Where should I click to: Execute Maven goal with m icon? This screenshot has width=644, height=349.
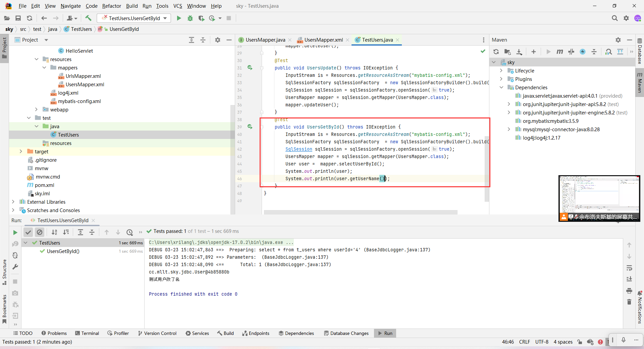(x=559, y=52)
